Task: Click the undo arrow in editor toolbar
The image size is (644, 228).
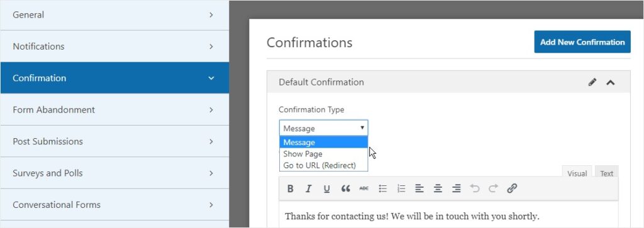Action: (x=475, y=188)
